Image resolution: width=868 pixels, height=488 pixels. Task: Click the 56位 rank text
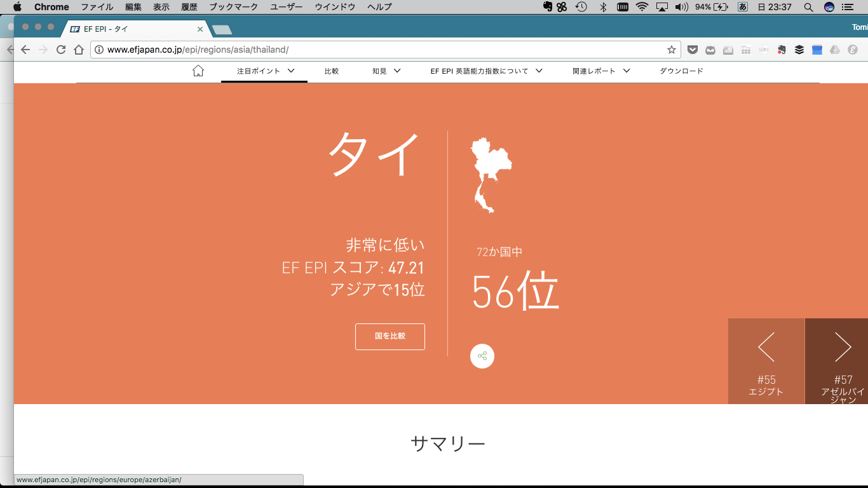pyautogui.click(x=515, y=291)
